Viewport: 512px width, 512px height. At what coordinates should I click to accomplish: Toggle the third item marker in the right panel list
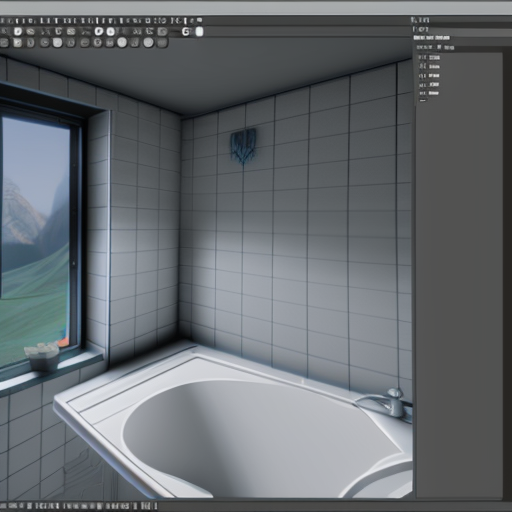coord(422,76)
